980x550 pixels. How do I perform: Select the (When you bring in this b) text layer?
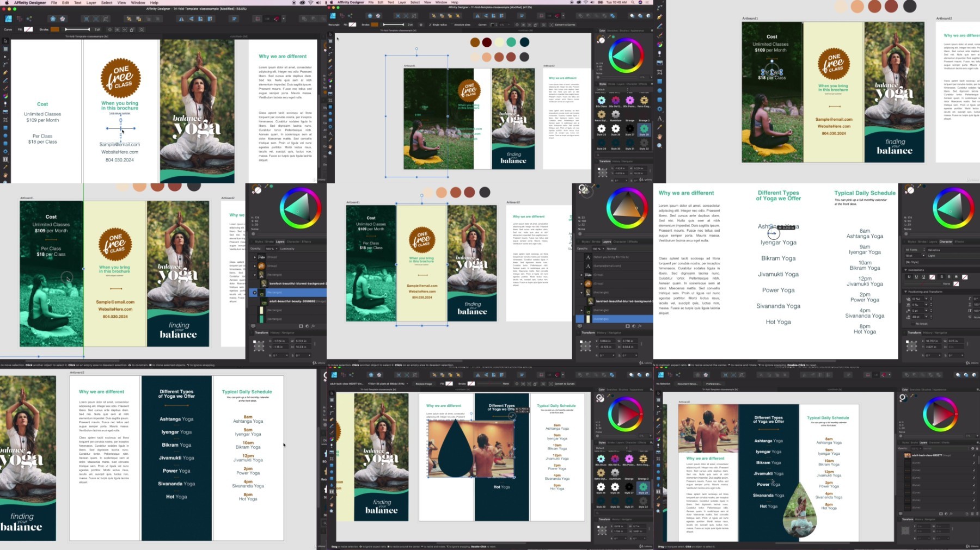(x=615, y=257)
